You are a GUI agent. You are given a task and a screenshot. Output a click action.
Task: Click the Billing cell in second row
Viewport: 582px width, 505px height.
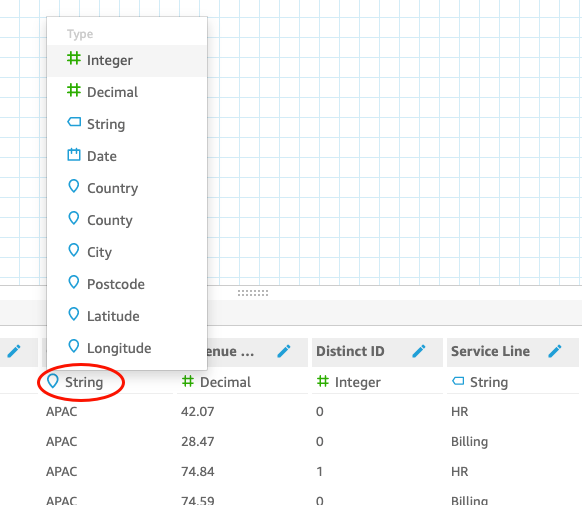tap(470, 442)
